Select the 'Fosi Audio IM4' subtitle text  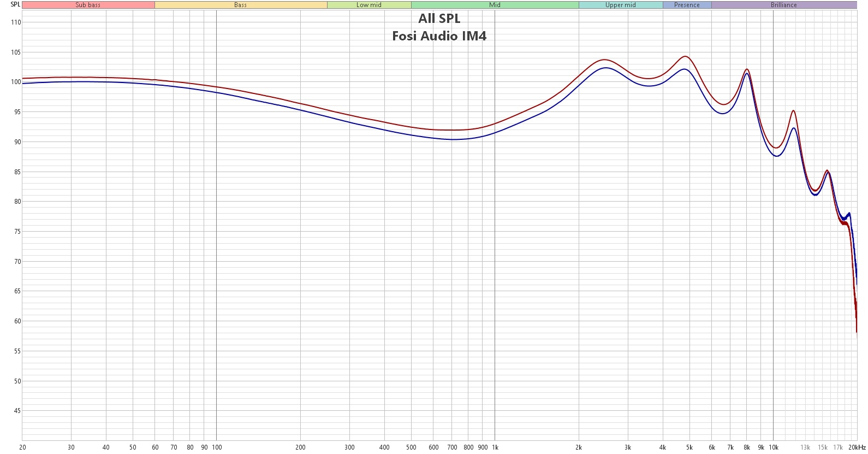tap(439, 36)
